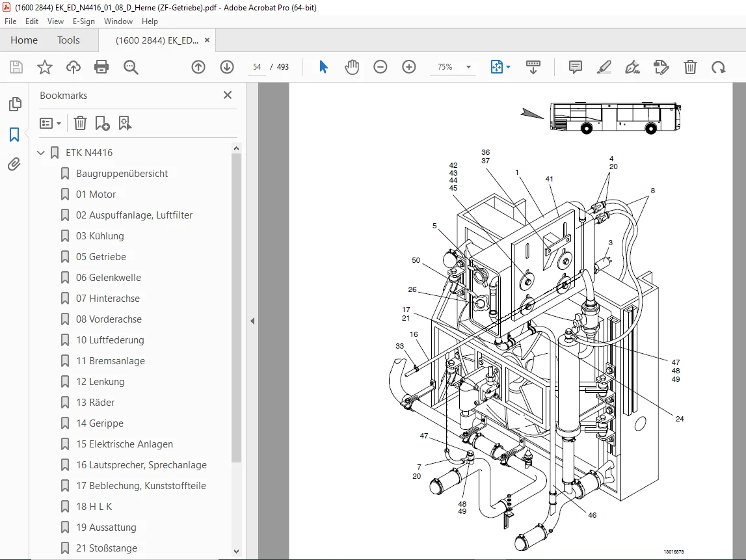This screenshot has width=746, height=560.
Task: Open 02 Auspuffanlage, Luftfilter bookmark
Action: pyautogui.click(x=134, y=215)
